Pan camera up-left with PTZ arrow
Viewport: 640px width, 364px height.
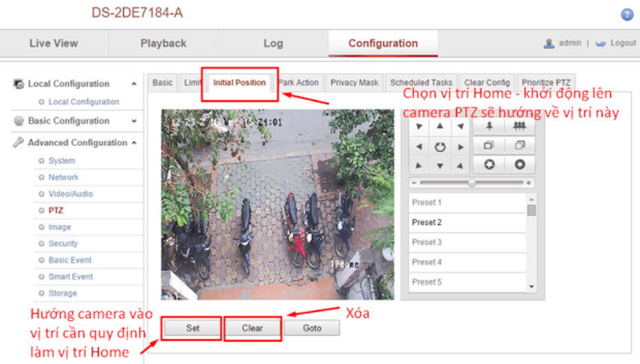(x=419, y=127)
